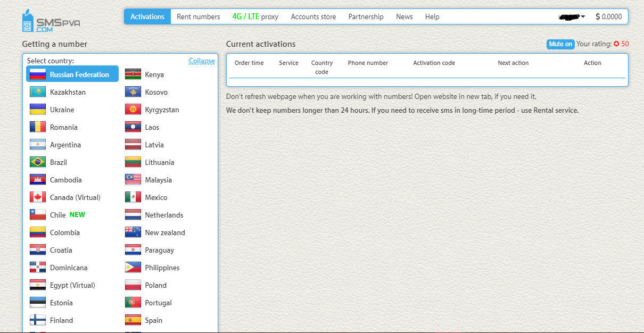Select Paraguay country name
Image resolution: width=644 pixels, height=333 pixels.
tap(160, 250)
